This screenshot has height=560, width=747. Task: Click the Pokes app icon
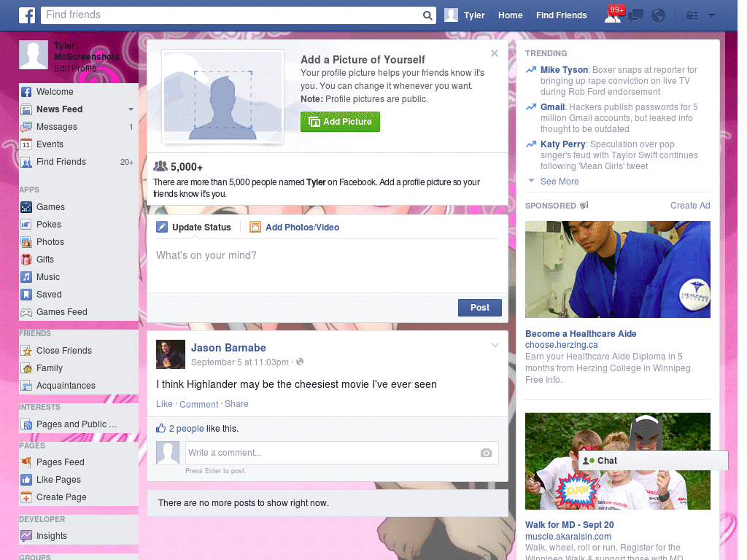[26, 225]
